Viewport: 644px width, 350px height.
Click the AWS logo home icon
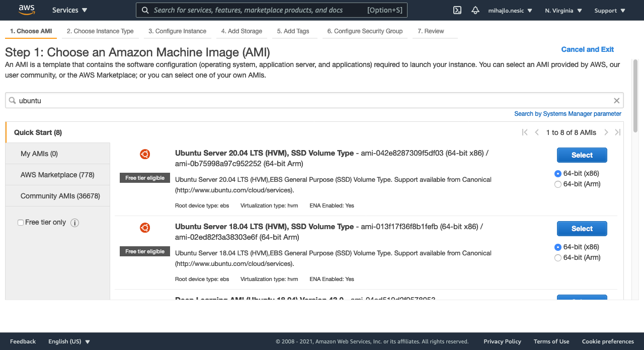tap(26, 10)
